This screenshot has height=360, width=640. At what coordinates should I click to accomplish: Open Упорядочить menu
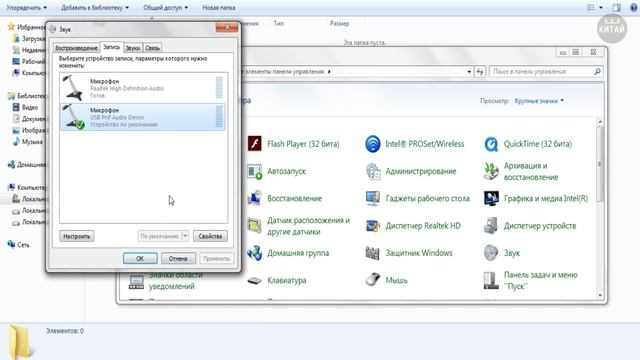click(27, 7)
